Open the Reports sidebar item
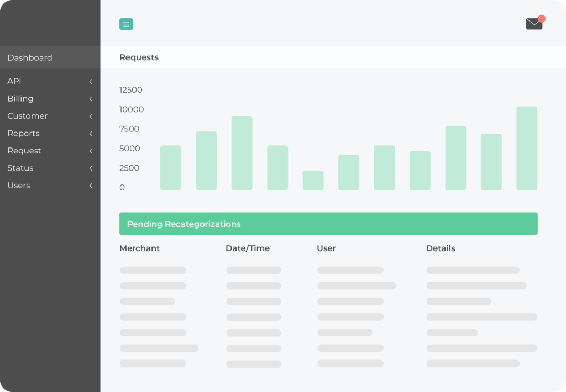The width and height of the screenshot is (566, 392). click(x=50, y=133)
